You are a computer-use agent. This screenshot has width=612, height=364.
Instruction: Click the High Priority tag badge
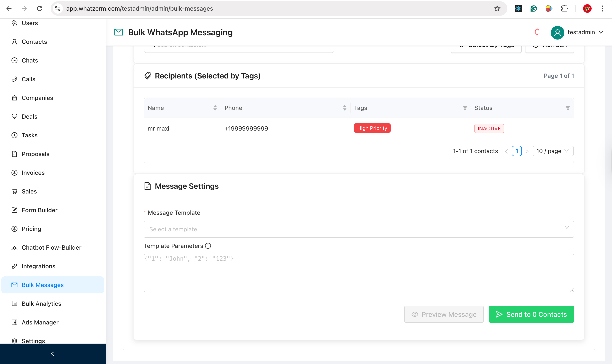372,128
